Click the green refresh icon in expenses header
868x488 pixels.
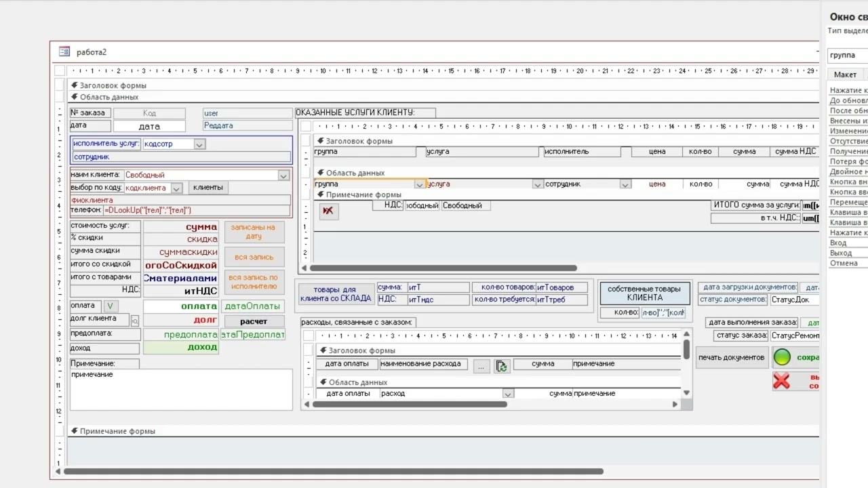(502, 366)
